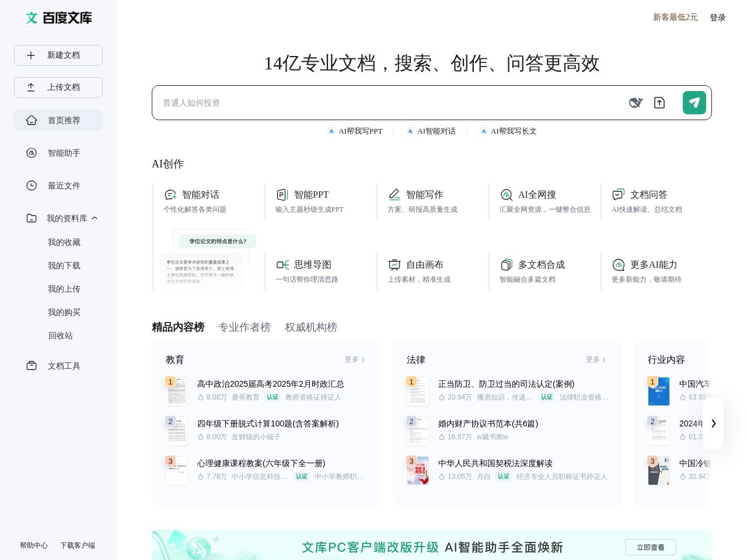Click the 新建文档 button

pyautogui.click(x=58, y=55)
